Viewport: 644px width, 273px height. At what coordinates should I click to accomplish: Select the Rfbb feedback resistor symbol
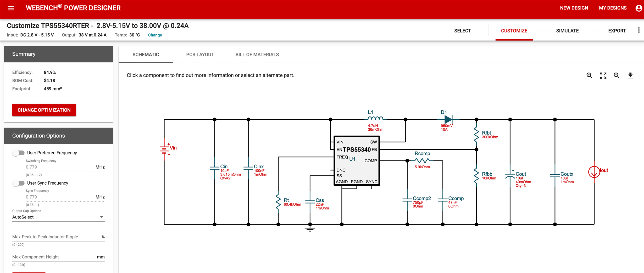tap(476, 175)
